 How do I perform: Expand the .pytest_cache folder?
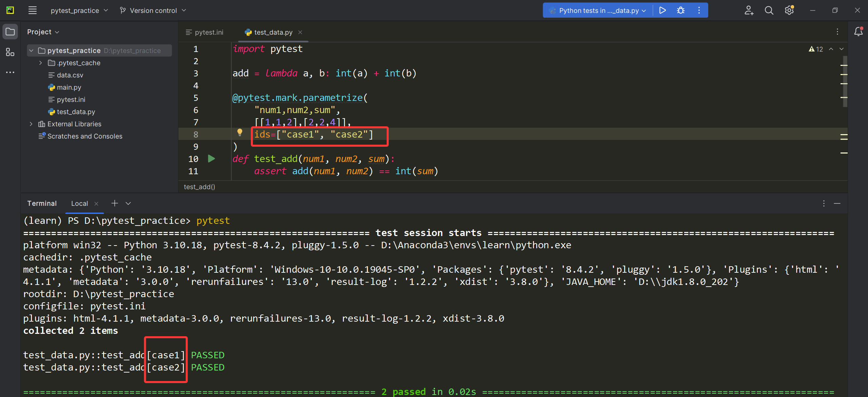[x=40, y=63]
